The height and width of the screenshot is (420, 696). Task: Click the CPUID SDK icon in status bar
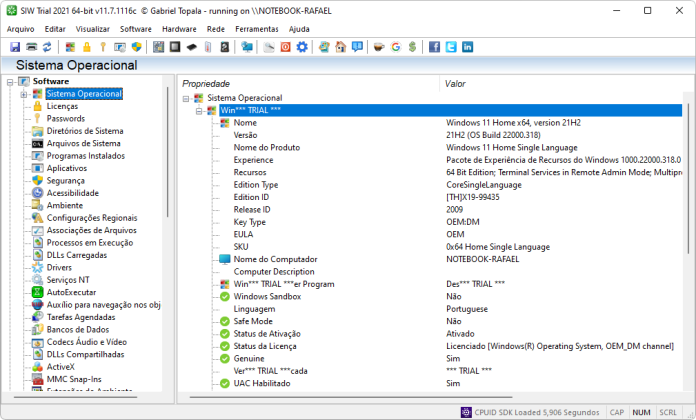[466, 412]
